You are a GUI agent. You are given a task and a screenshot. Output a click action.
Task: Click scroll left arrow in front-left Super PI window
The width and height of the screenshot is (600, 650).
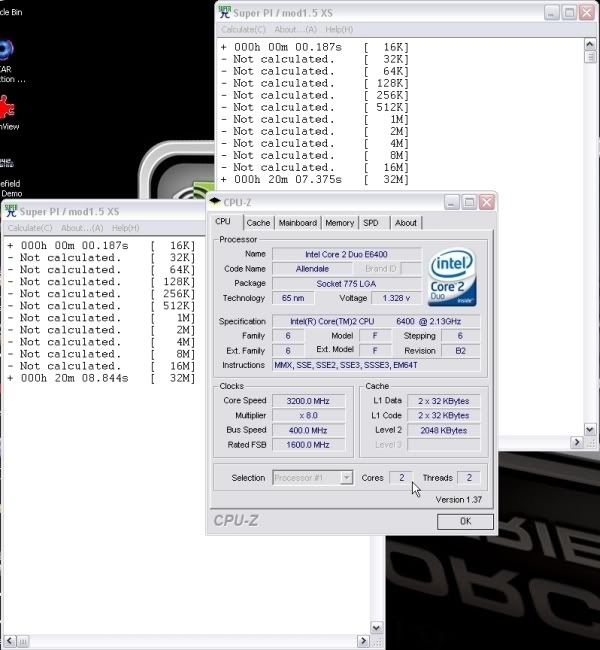pos(10,641)
